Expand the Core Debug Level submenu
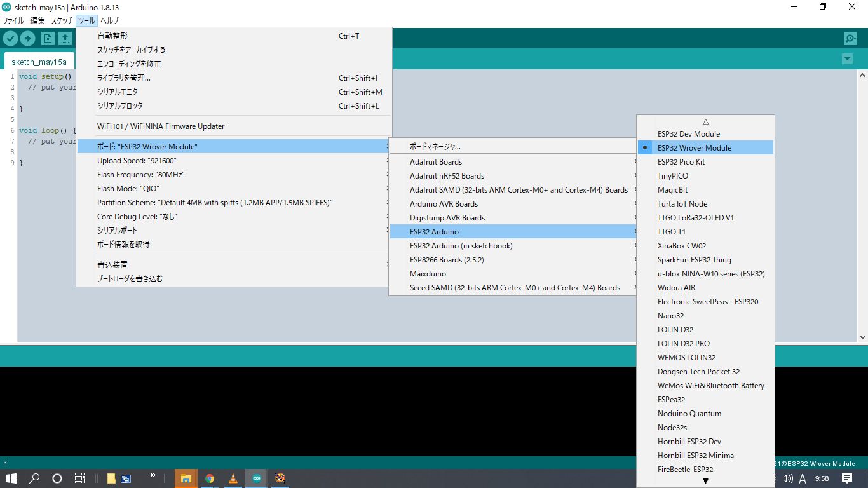 [234, 217]
